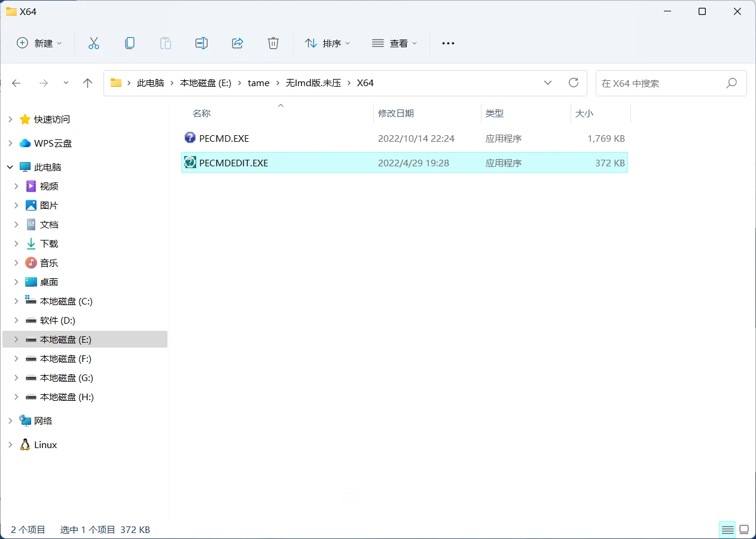Click the 2022/4/29 19:28 date cell
This screenshot has width=756, height=539.
(x=413, y=162)
